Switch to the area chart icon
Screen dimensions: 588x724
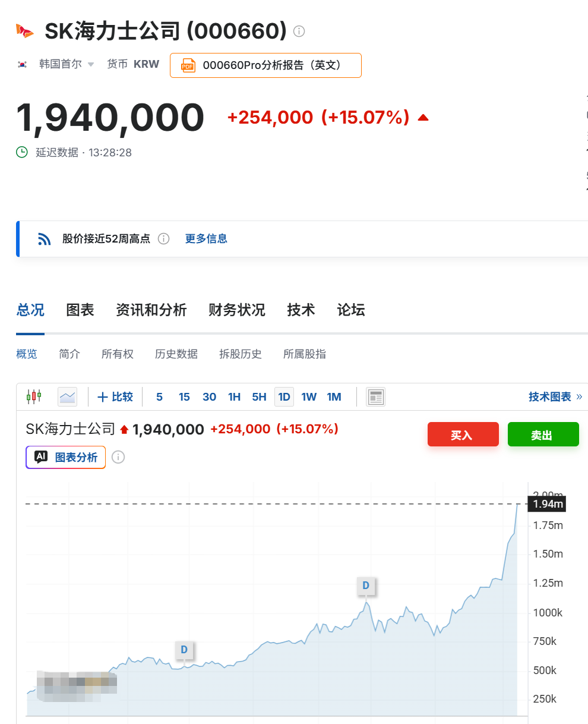67,396
